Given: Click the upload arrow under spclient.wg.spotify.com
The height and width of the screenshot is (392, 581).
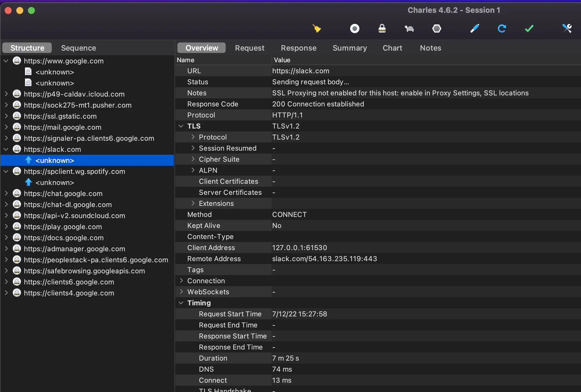Looking at the screenshot, I should pyautogui.click(x=28, y=182).
